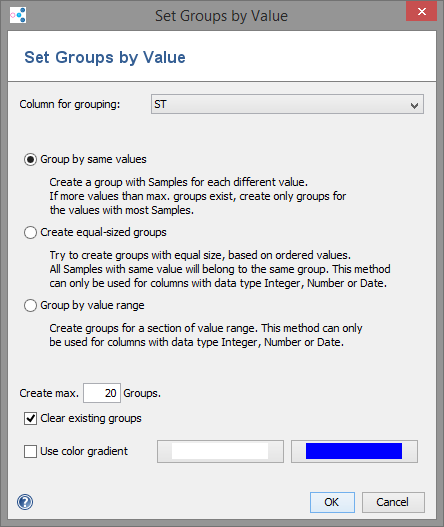Click the Group by same values label

[x=93, y=159]
